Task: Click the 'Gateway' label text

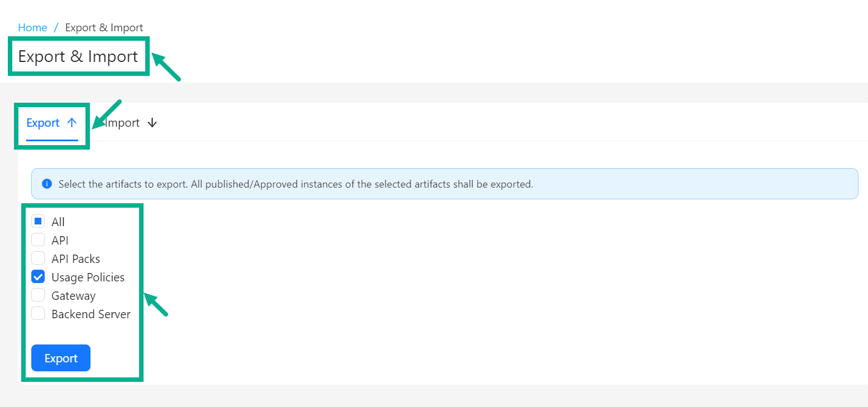Action: [73, 295]
